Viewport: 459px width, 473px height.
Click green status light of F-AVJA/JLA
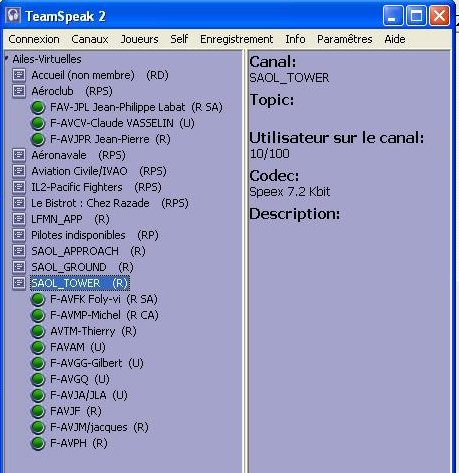point(38,395)
